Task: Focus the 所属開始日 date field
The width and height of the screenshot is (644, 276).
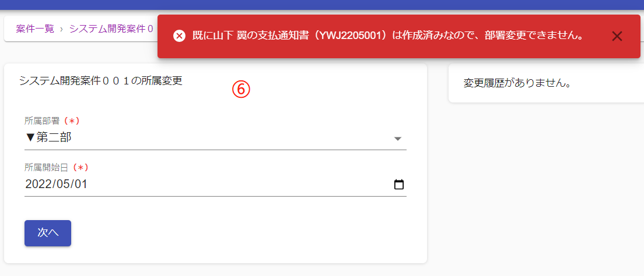Action: (215, 184)
